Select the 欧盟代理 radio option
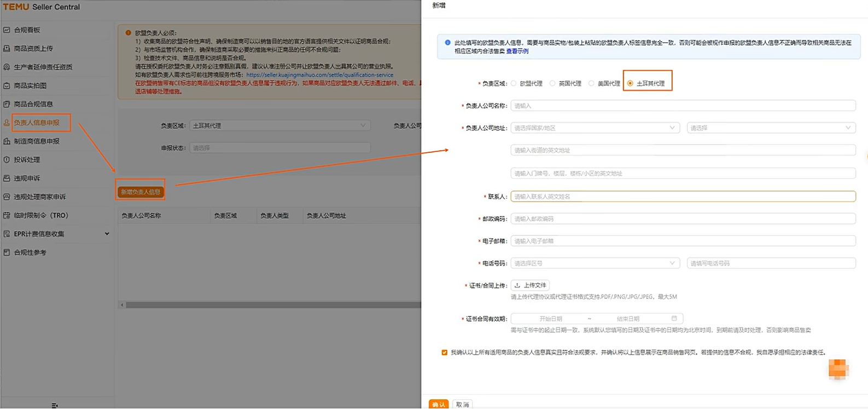The height and width of the screenshot is (409, 868). [x=514, y=83]
